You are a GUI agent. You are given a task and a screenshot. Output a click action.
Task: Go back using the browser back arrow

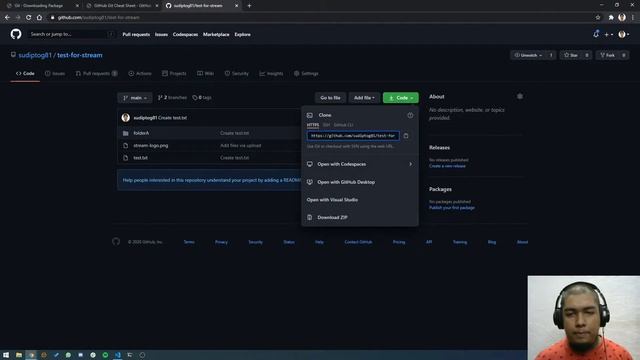[x=7, y=17]
